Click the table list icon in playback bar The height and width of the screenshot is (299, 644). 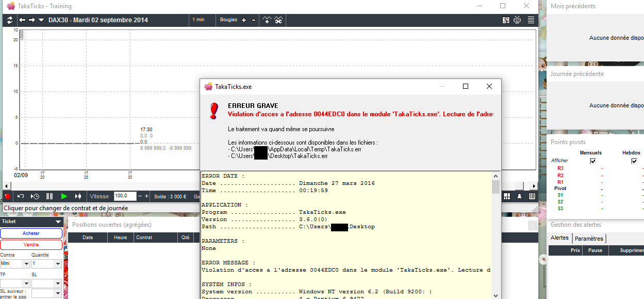532,196
